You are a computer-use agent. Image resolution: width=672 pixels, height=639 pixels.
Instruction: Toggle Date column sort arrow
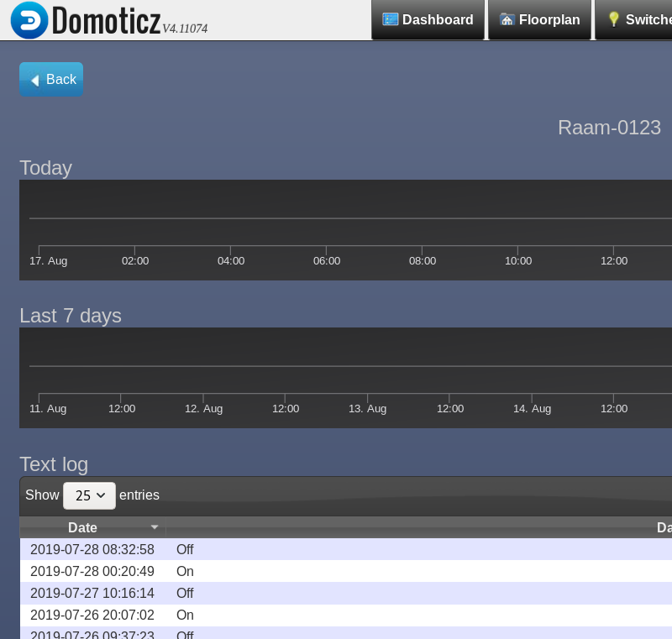pyautogui.click(x=155, y=527)
